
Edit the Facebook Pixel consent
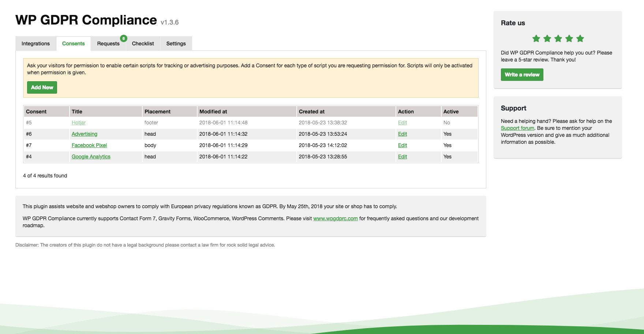coord(402,145)
